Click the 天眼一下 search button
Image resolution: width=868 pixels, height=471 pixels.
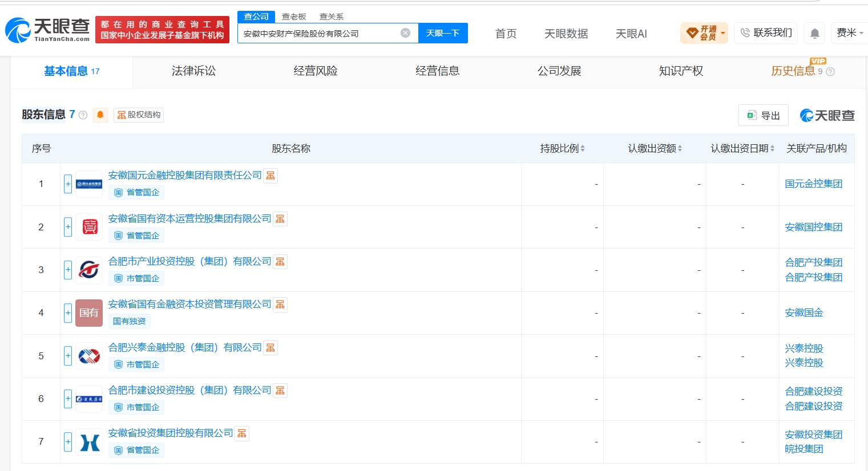click(443, 33)
